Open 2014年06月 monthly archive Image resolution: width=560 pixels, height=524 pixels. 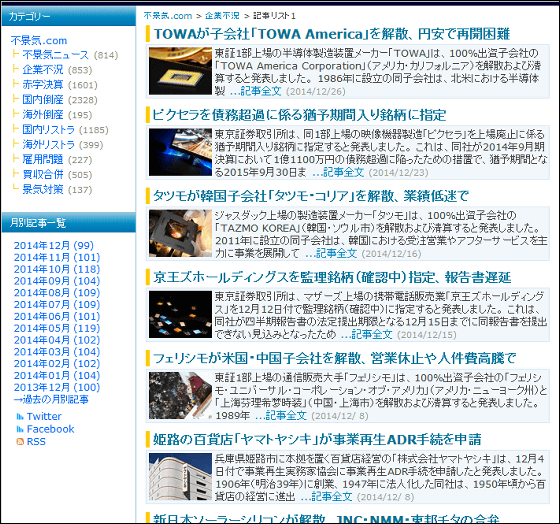coord(57,316)
